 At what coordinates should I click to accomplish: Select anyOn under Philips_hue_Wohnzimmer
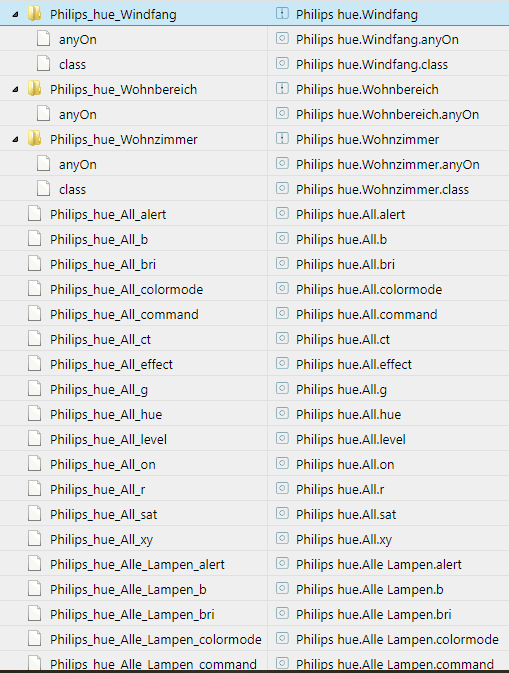pos(78,165)
